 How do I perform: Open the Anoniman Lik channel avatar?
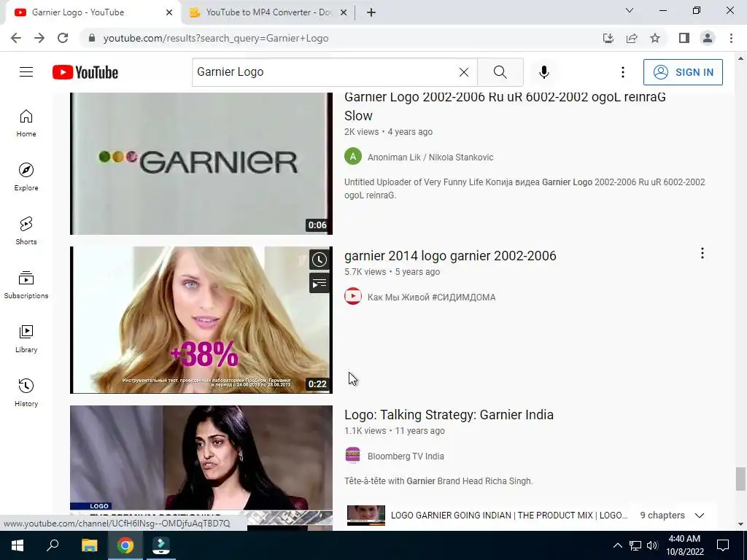point(353,156)
